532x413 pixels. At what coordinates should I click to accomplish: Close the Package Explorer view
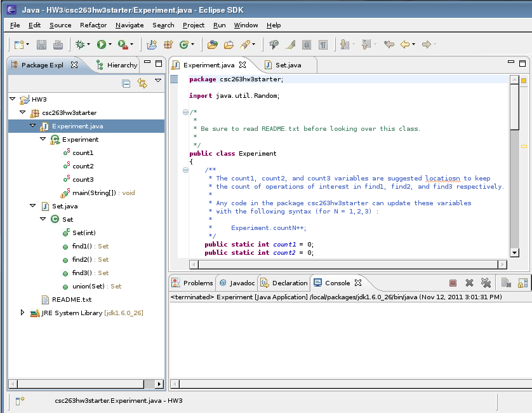(x=74, y=65)
